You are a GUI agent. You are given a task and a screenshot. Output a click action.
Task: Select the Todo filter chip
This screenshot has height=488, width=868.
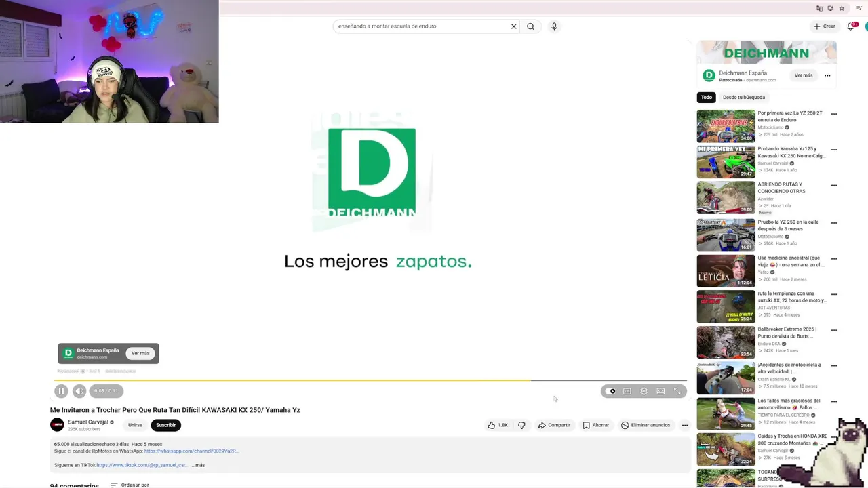[x=707, y=97]
